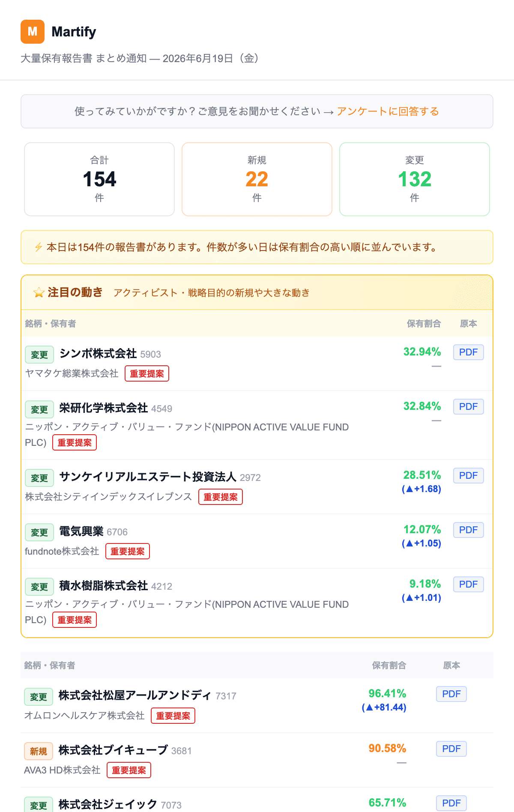The height and width of the screenshot is (812, 514).
Task: Click the アクティビスト・戦略目的 subtitle text
Action: tap(212, 293)
